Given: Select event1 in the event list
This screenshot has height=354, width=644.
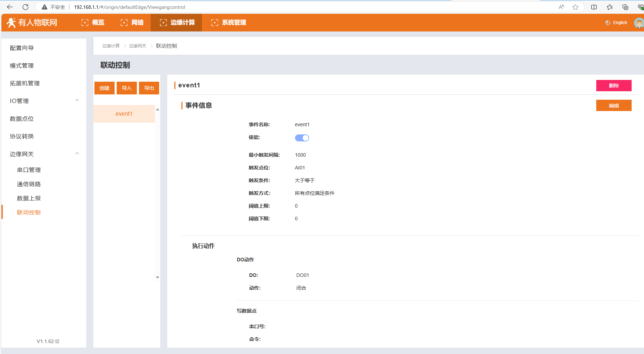Looking at the screenshot, I should tap(124, 114).
